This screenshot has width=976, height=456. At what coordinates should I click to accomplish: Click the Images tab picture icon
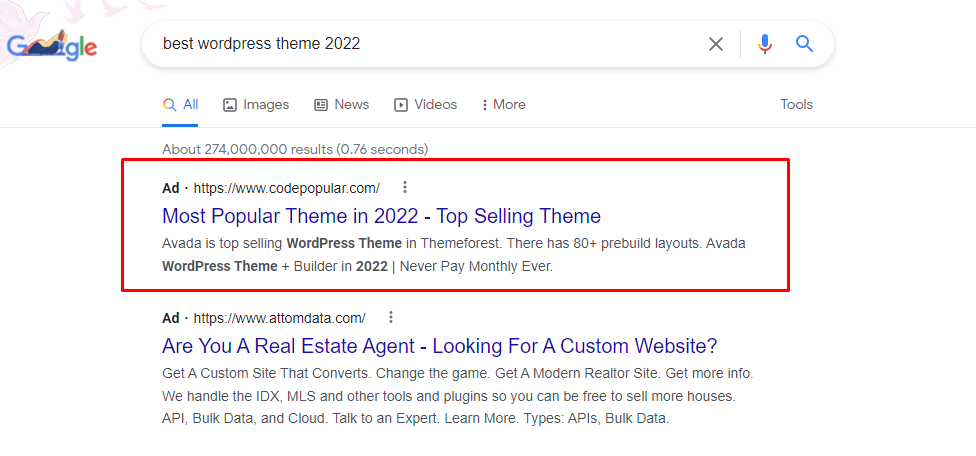230,105
